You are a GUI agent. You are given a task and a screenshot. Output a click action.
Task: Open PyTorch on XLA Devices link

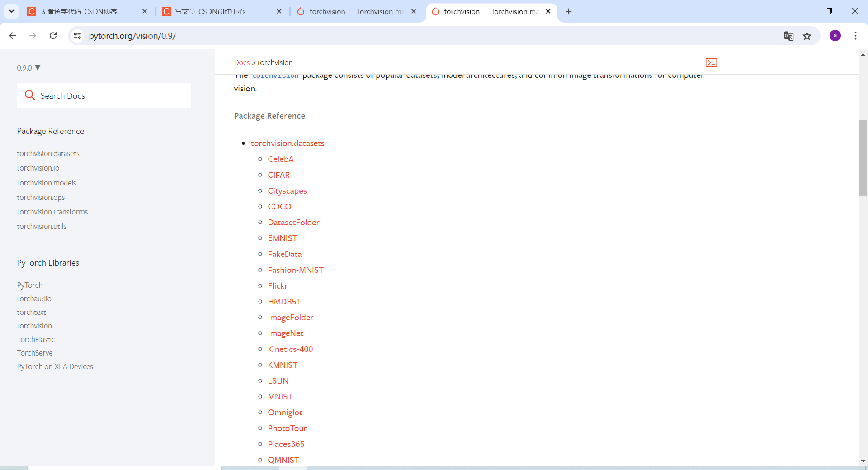(55, 366)
